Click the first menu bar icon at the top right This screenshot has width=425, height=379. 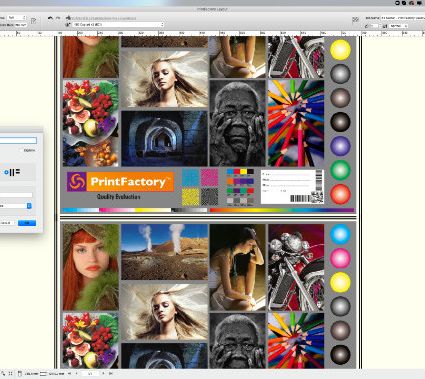point(397,3)
